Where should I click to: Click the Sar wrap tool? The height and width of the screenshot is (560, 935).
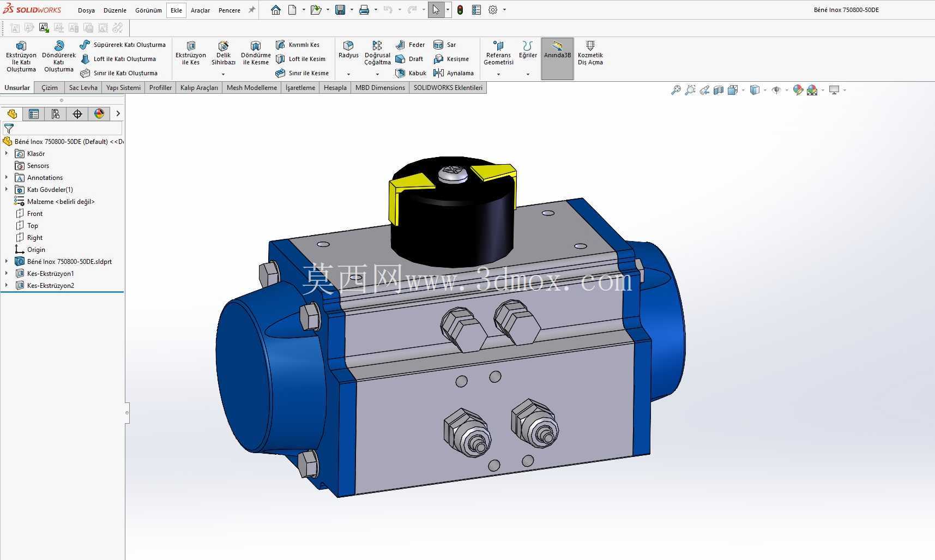coord(445,45)
